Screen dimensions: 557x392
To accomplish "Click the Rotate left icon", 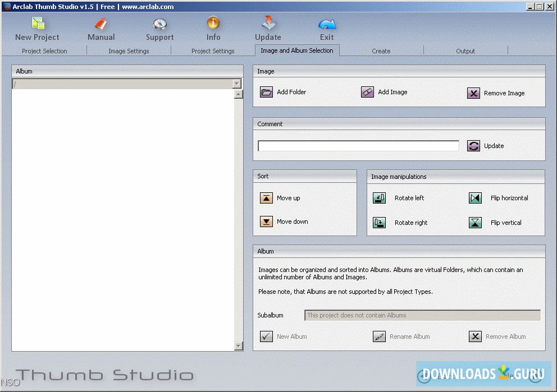I will pyautogui.click(x=379, y=198).
